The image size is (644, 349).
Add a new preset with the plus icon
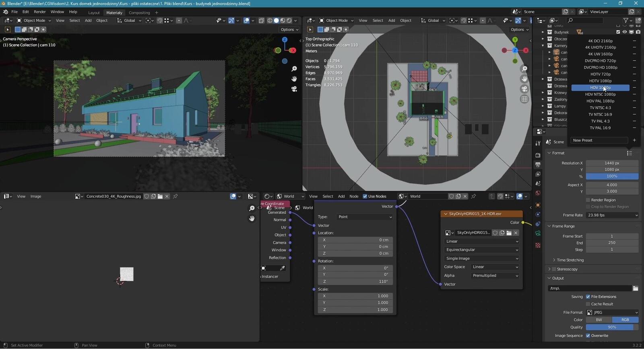634,140
